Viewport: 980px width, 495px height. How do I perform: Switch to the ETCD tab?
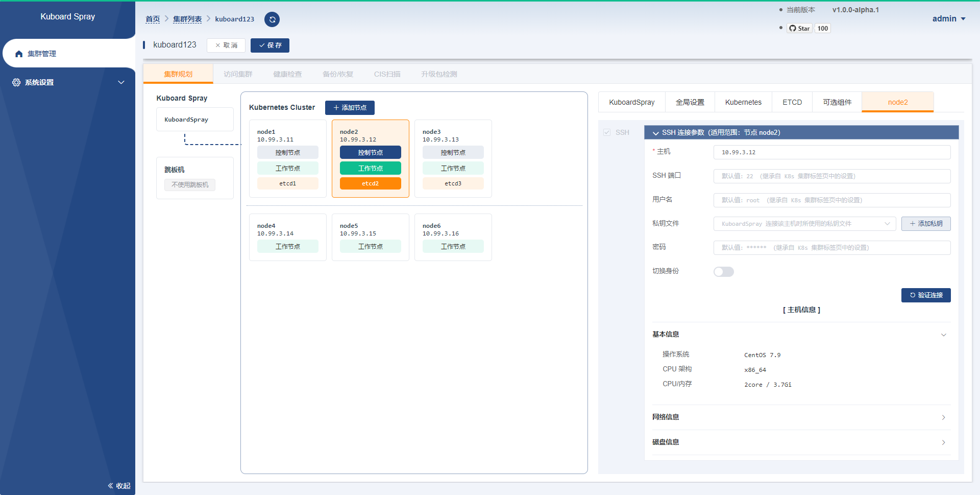(792, 102)
